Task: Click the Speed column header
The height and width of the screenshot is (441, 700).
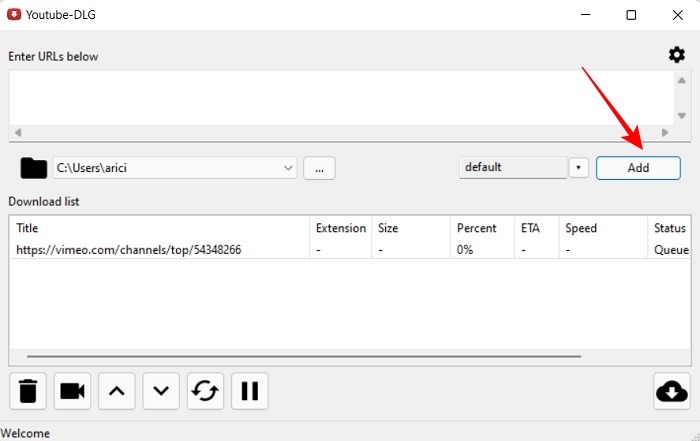Action: (603, 228)
